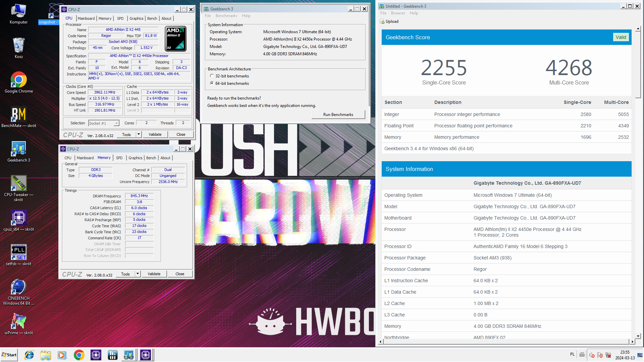Open Graphics tab in top CPU-Z window

137,18
